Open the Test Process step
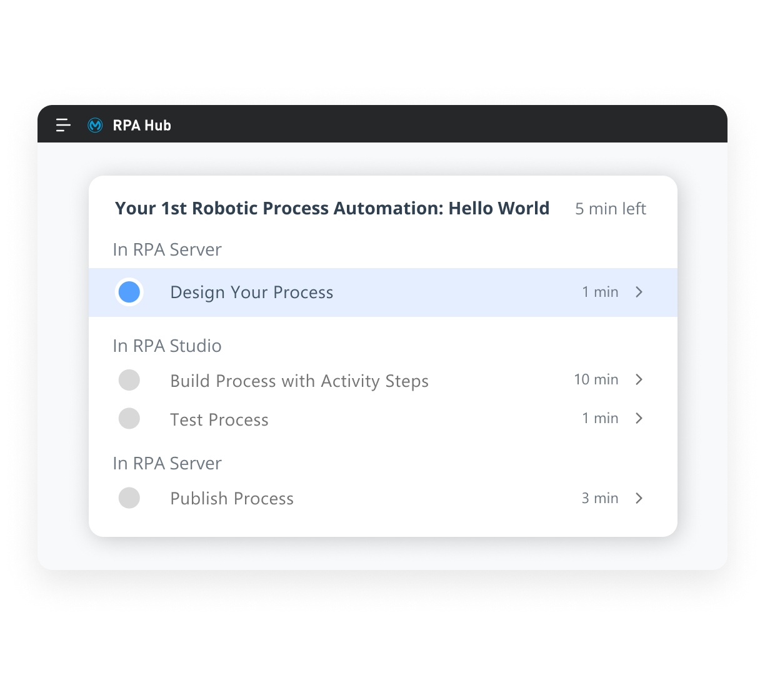This screenshot has height=700, width=765. [x=383, y=419]
